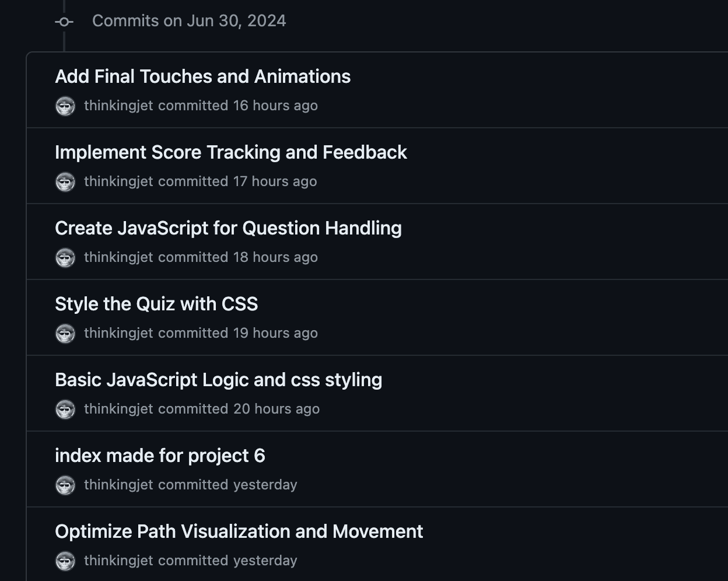Click the commit timeline marker icon

[64, 22]
